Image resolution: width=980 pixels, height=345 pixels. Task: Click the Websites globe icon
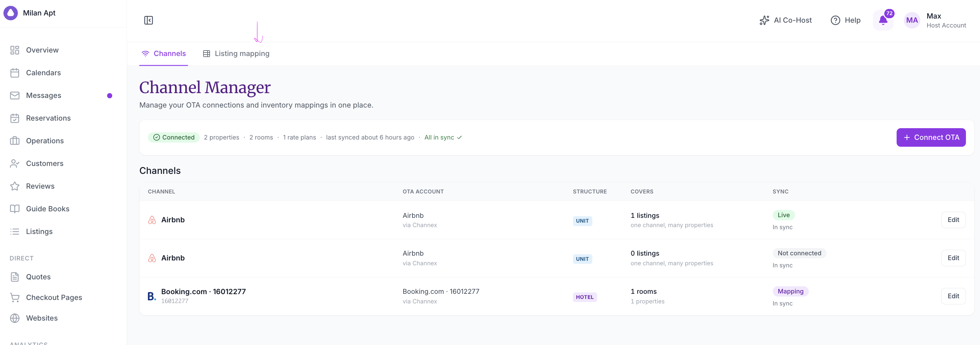coord(15,318)
